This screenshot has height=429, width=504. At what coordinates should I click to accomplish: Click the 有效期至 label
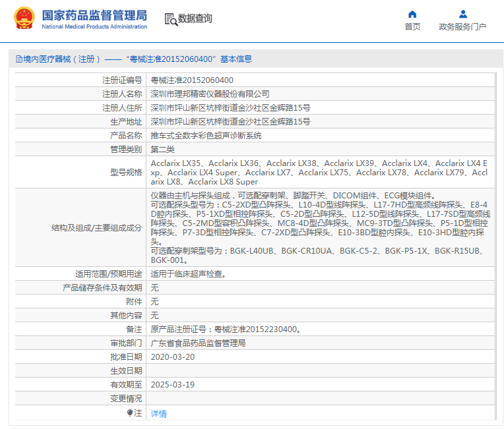tap(126, 384)
